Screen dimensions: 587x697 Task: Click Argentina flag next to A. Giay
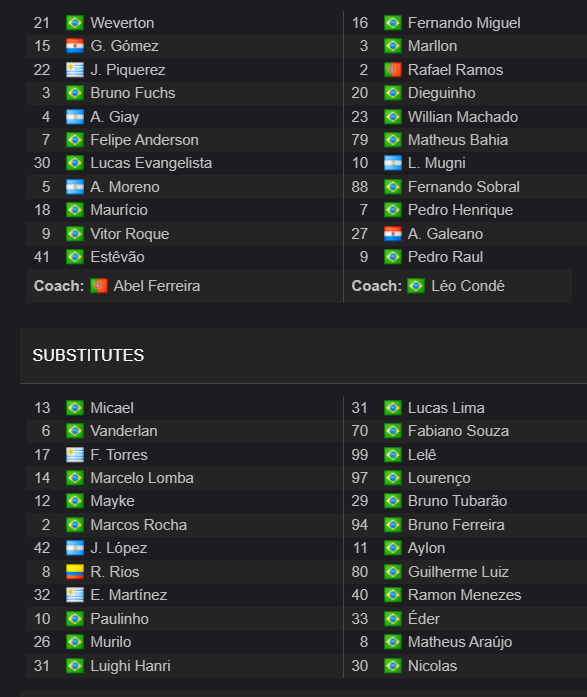point(75,117)
